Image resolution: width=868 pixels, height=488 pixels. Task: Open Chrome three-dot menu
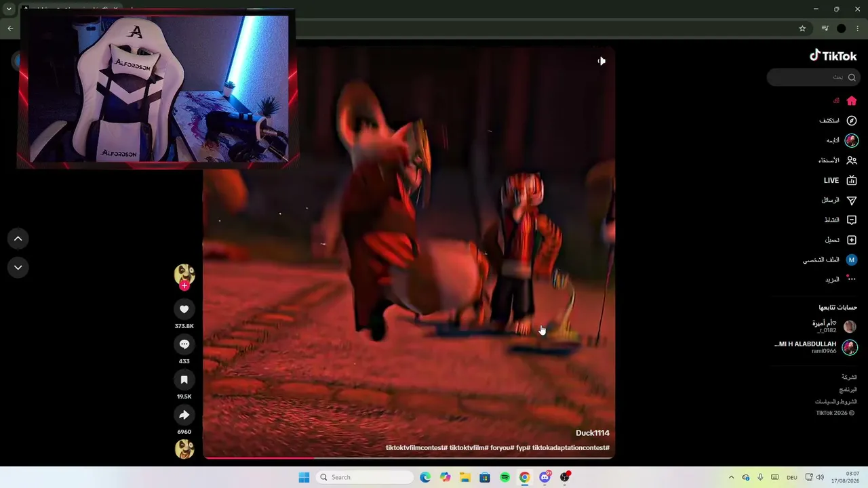(x=858, y=28)
